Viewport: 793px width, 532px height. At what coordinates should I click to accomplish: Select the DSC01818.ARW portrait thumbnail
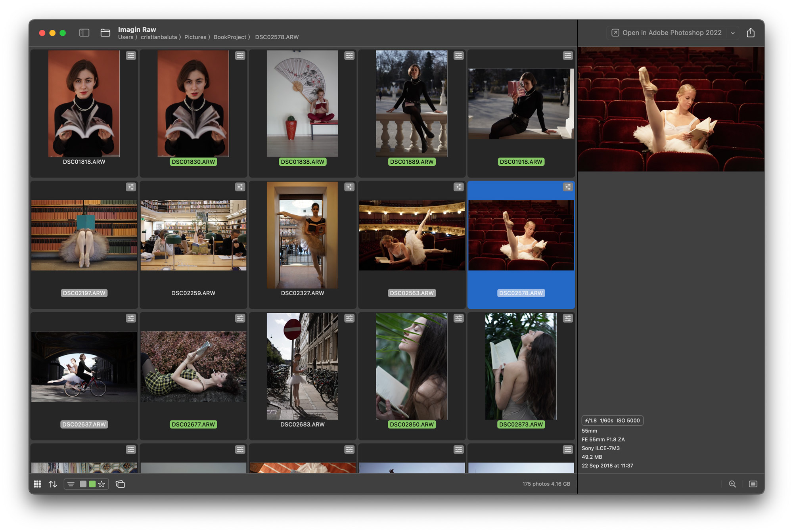(84, 103)
